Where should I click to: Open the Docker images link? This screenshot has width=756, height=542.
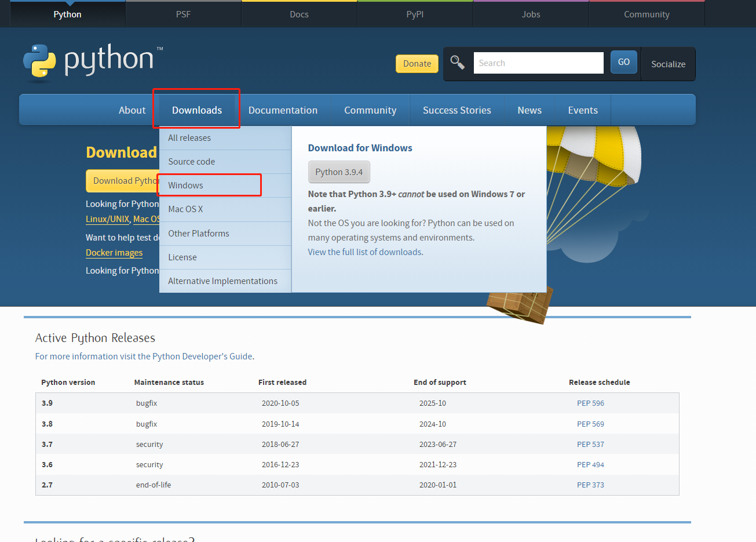(114, 253)
